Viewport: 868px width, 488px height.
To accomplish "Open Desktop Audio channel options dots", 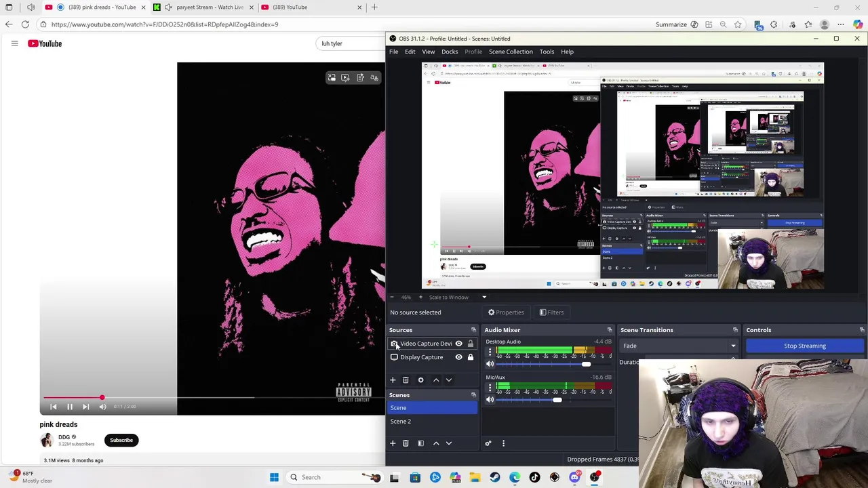I will (490, 352).
